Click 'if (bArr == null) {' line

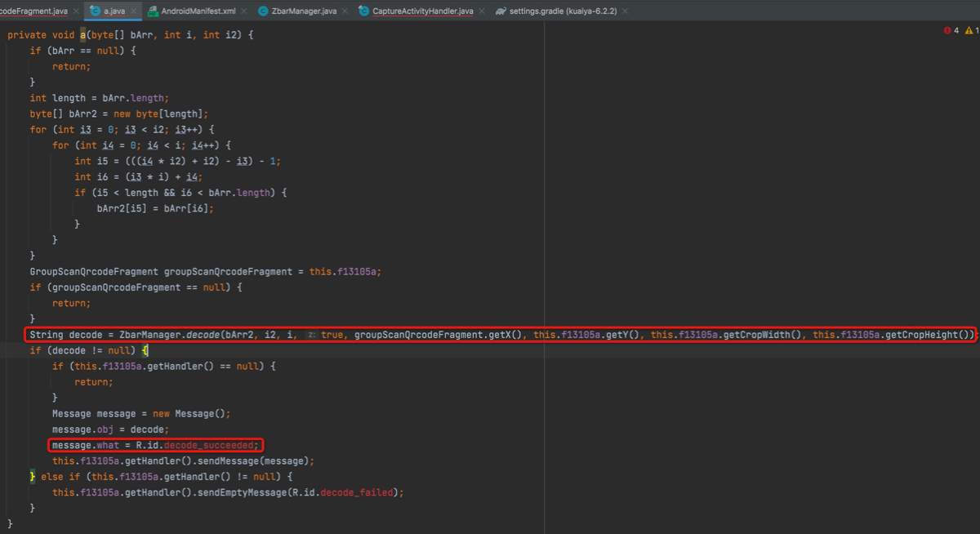(x=82, y=51)
